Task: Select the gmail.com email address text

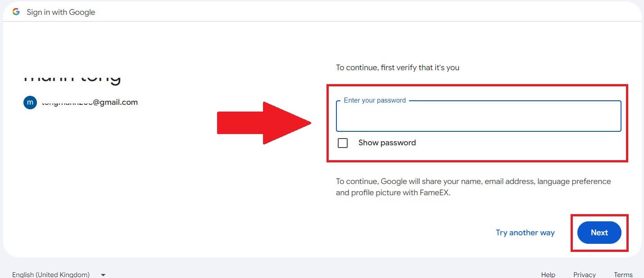Action: pos(90,102)
